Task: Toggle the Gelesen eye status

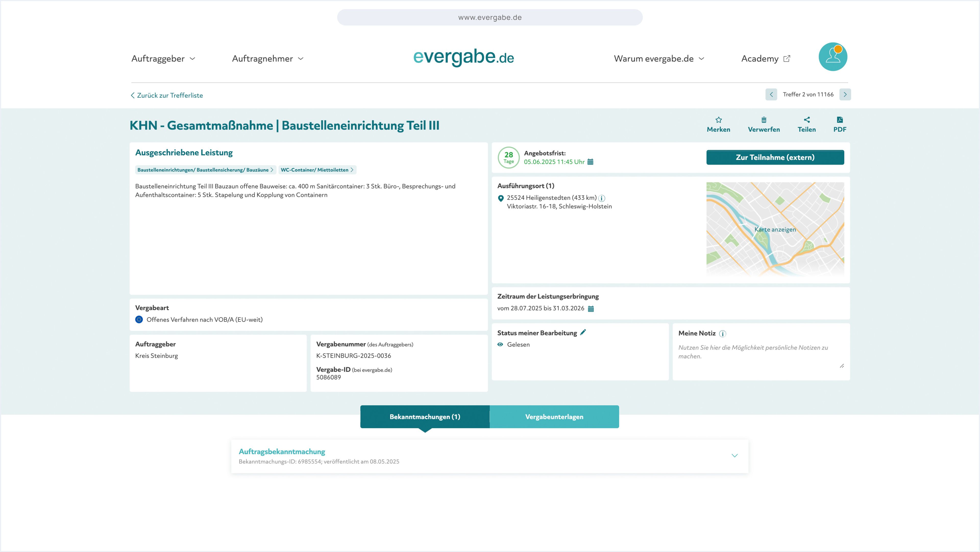Action: pos(500,344)
